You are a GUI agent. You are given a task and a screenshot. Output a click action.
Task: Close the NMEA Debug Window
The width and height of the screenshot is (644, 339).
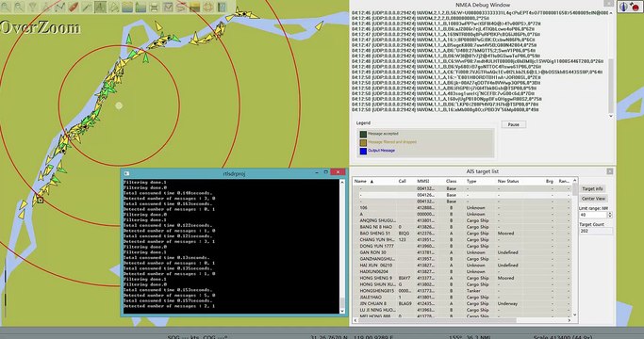tap(608, 4)
